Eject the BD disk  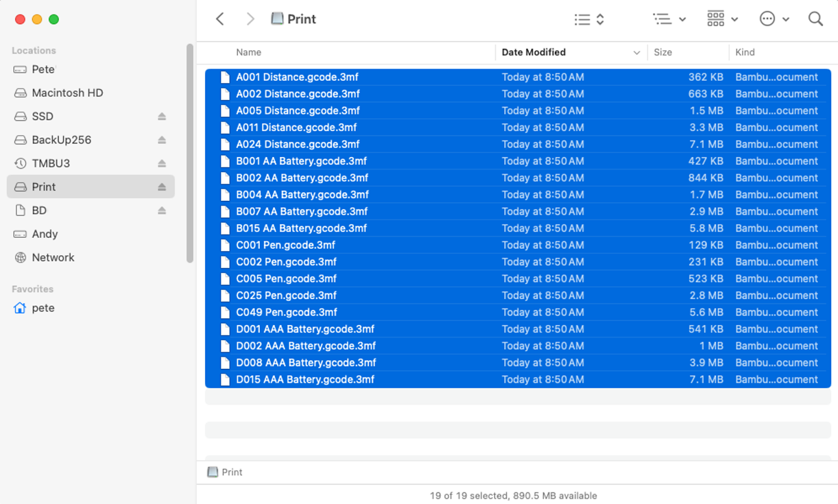click(162, 211)
